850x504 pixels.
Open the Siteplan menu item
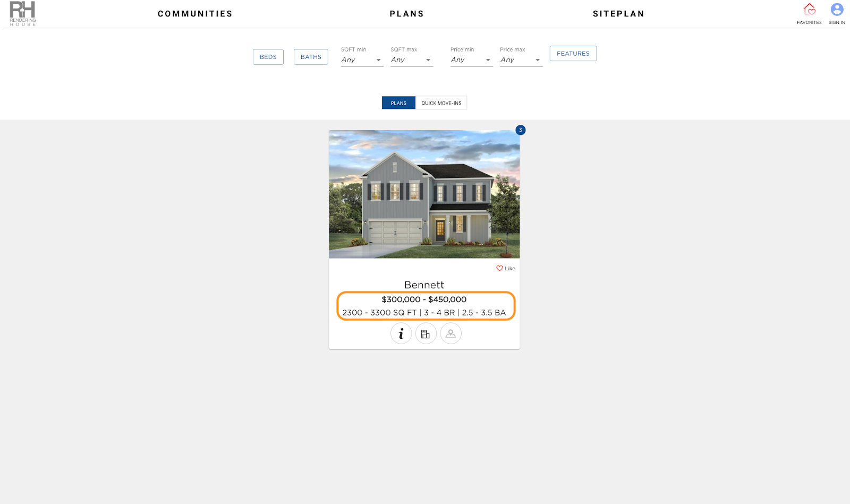coord(618,14)
